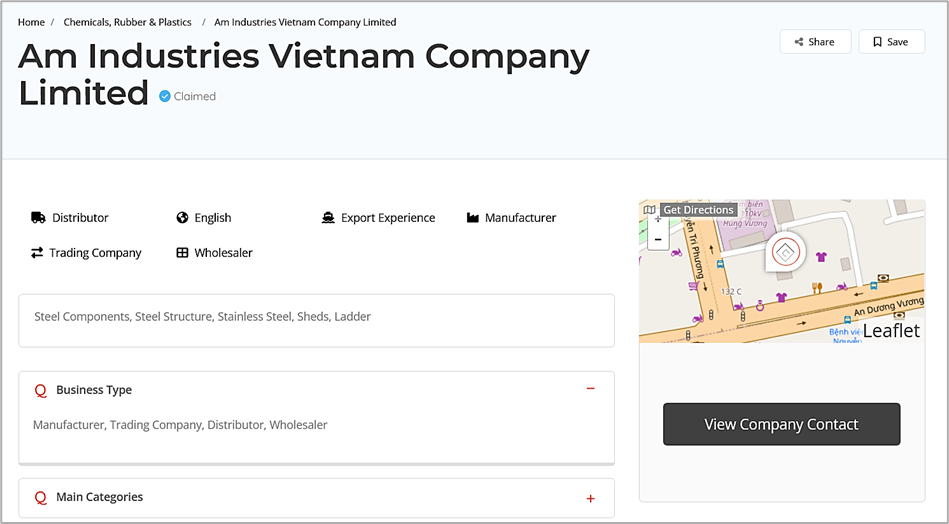The image size is (949, 524).
Task: Click the Wholesaler label
Action: click(x=223, y=253)
